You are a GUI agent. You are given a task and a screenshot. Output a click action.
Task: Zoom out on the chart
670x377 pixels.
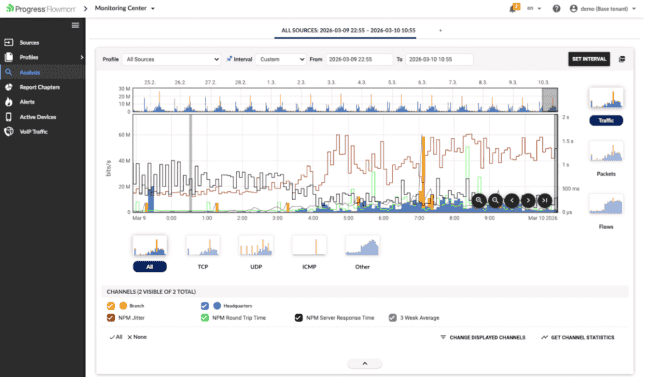(x=495, y=200)
